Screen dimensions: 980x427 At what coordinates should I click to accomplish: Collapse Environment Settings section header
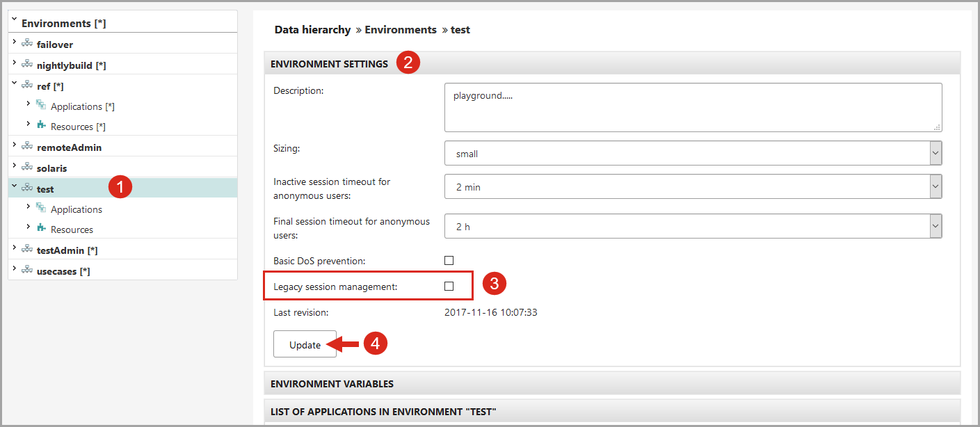[x=612, y=63]
